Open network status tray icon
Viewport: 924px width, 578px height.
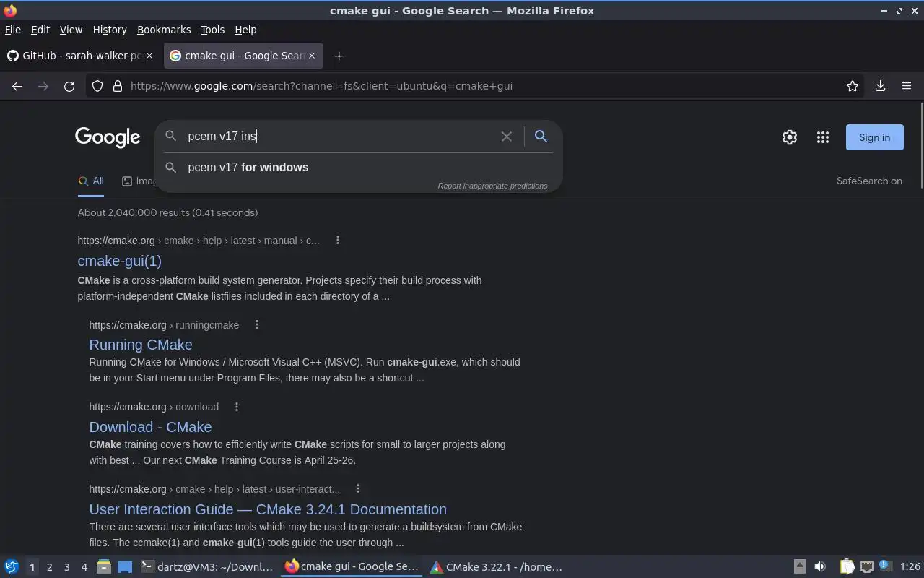pyautogui.click(x=866, y=567)
